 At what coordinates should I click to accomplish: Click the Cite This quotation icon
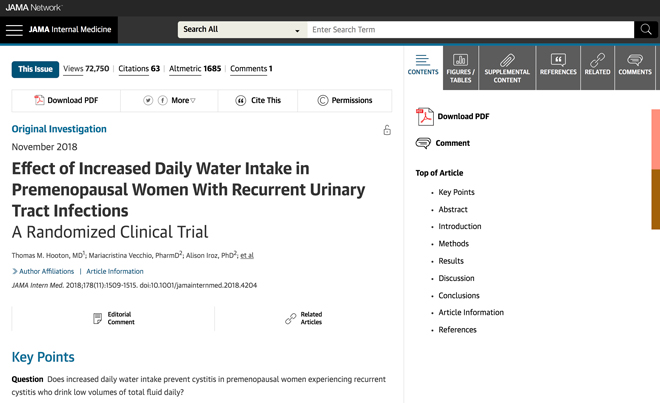click(x=240, y=101)
